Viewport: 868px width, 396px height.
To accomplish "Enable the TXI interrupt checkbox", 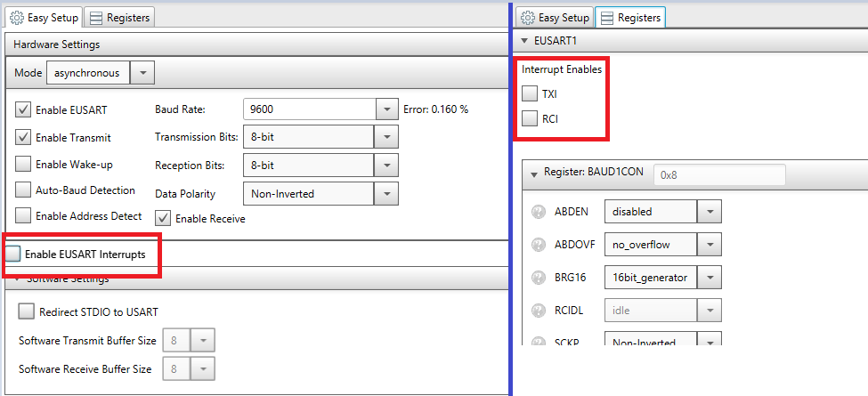I will [x=530, y=94].
